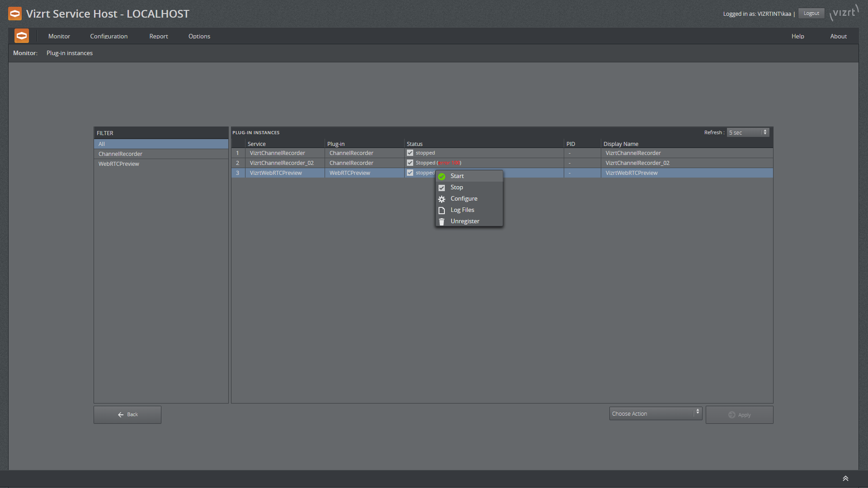868x488 pixels.
Task: Click the WebRTCPreview filter item
Action: click(x=118, y=164)
